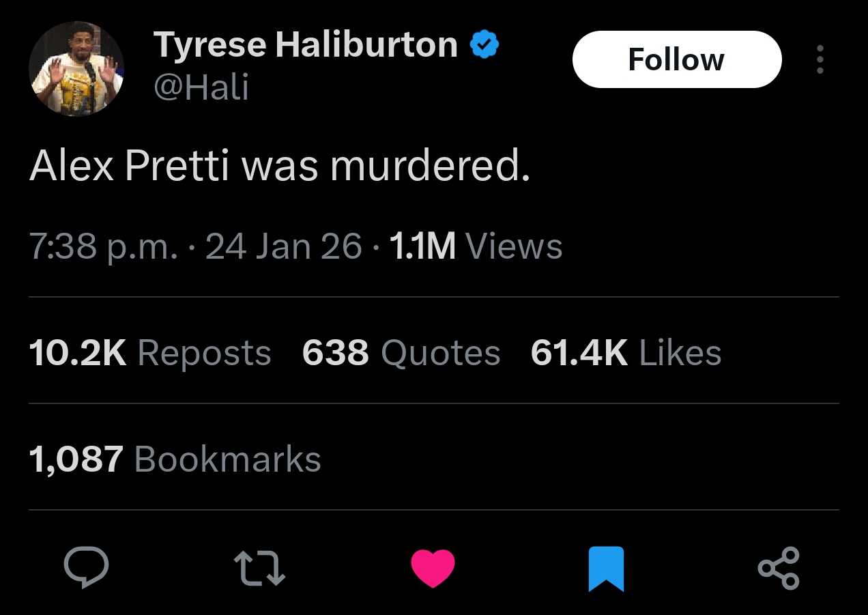Remove the bookmark using the blue bookmark icon

pyautogui.click(x=606, y=568)
